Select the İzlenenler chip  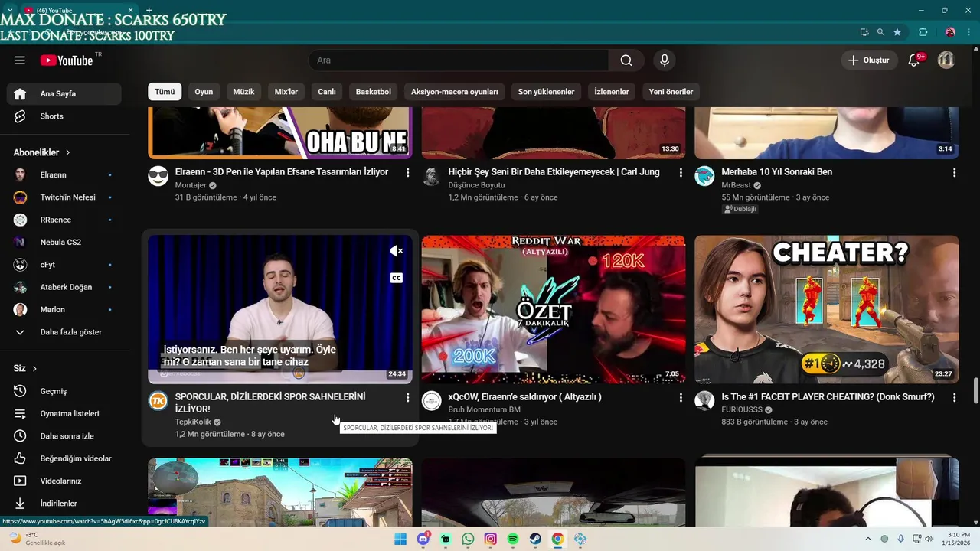point(612,92)
